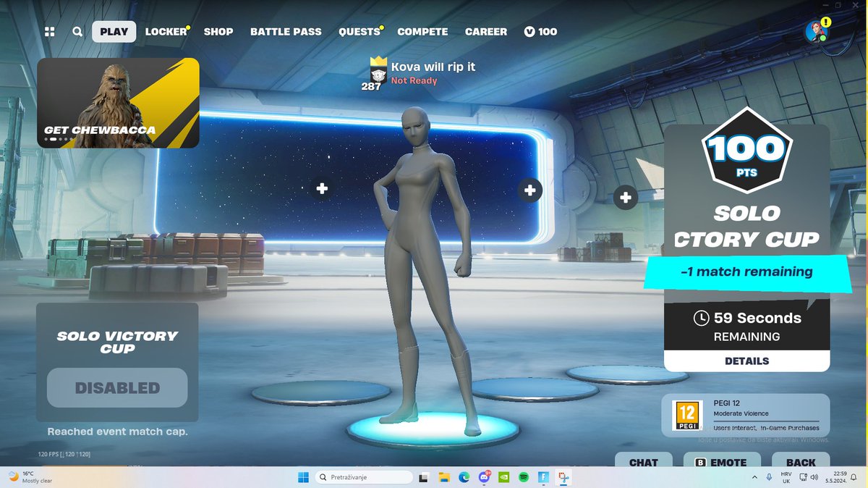
Task: Click player name Kova will rip it
Action: 433,67
